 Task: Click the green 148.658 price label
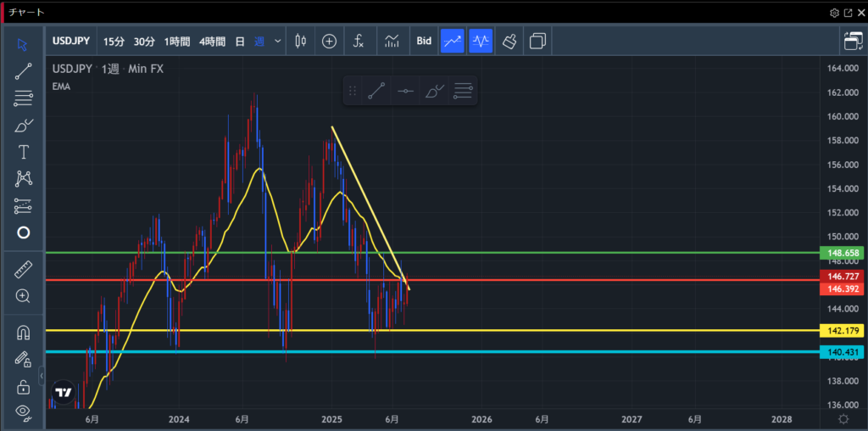(x=843, y=253)
